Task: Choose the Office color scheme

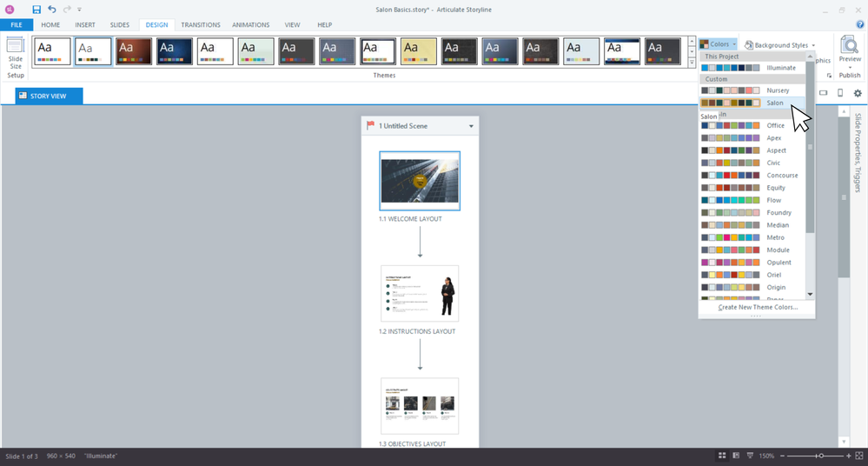Action: coord(752,125)
